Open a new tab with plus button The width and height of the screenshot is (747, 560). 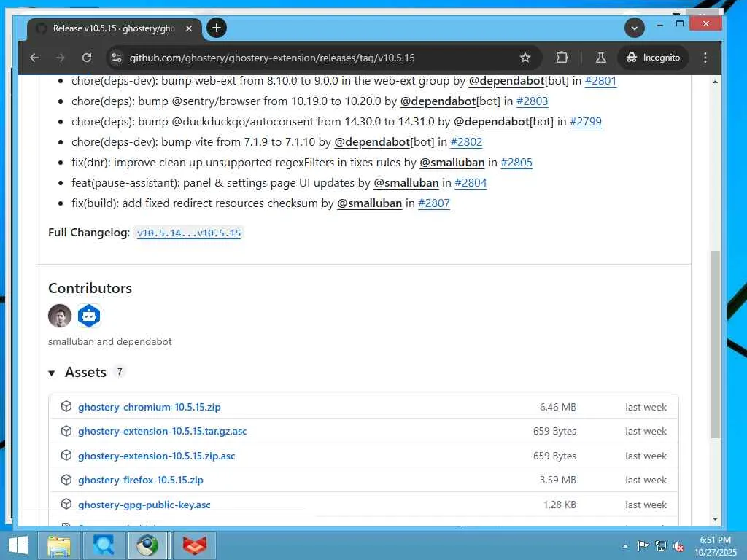pyautogui.click(x=217, y=28)
